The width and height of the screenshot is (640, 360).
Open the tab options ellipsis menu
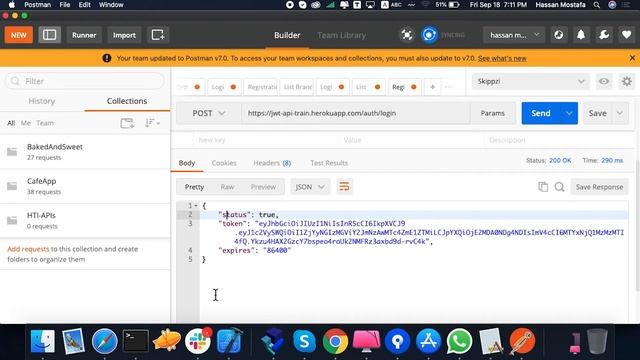coord(449,87)
